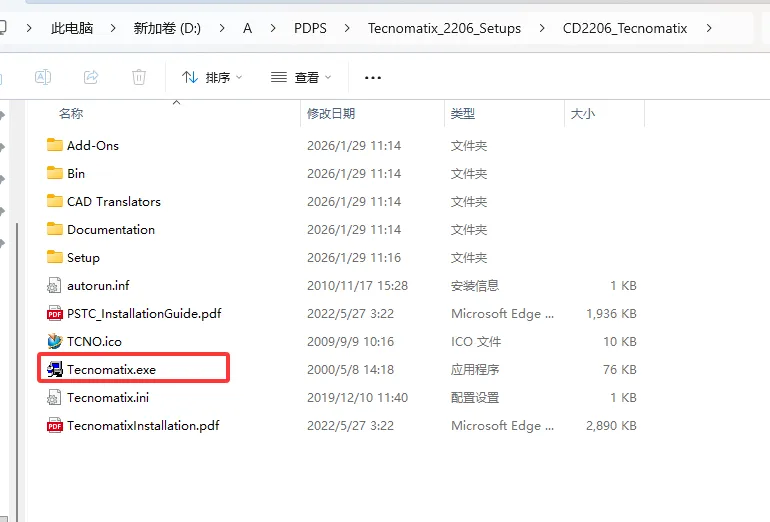Click the 76 KB size cell

(620, 369)
